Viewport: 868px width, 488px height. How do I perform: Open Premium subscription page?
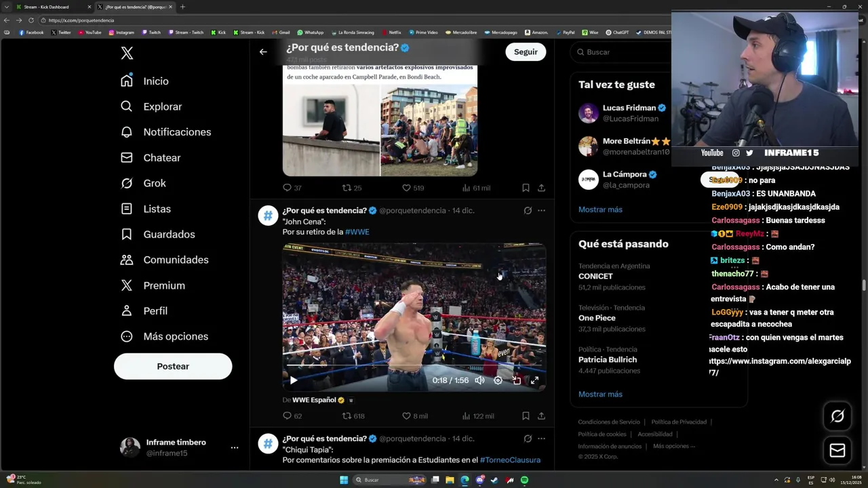(x=153, y=285)
